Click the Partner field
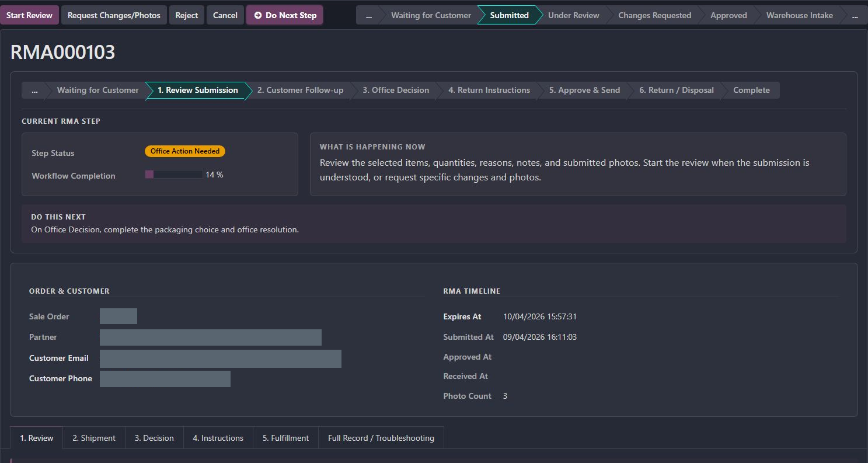The image size is (868, 463). point(211,337)
